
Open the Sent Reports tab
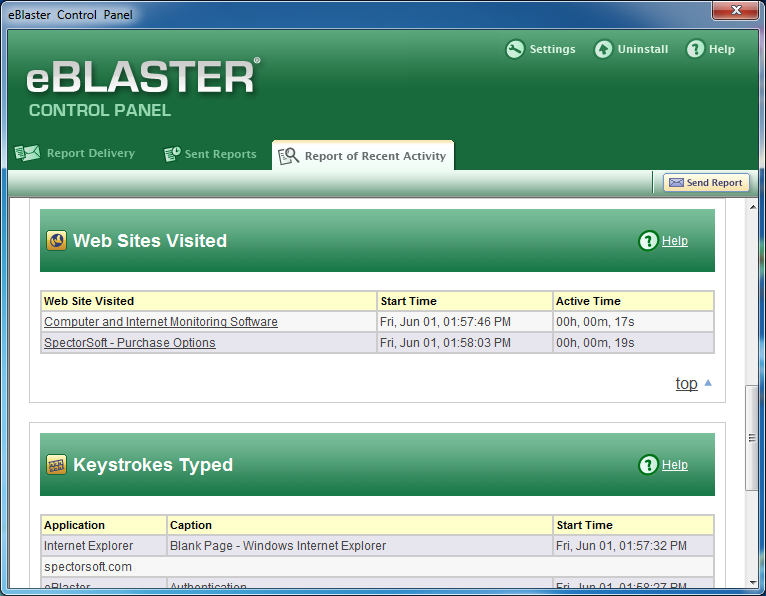point(220,155)
